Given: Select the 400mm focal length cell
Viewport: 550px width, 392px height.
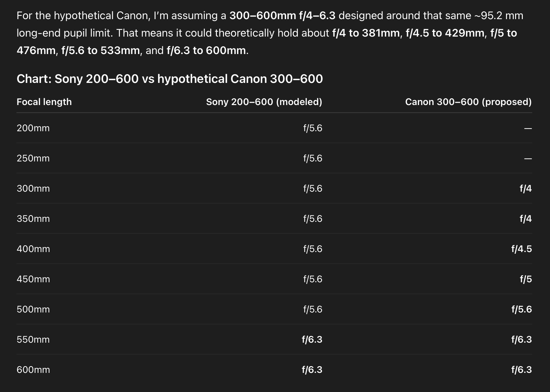Looking at the screenshot, I should 33,249.
